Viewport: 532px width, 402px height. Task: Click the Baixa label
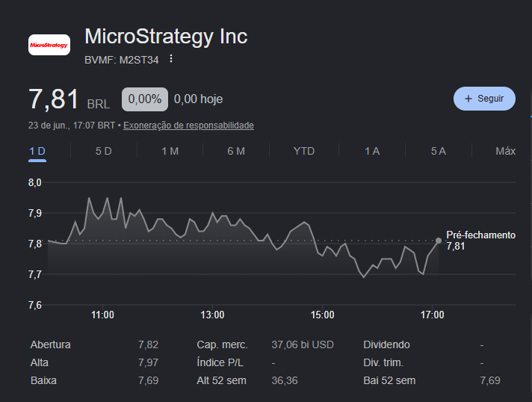coord(43,380)
